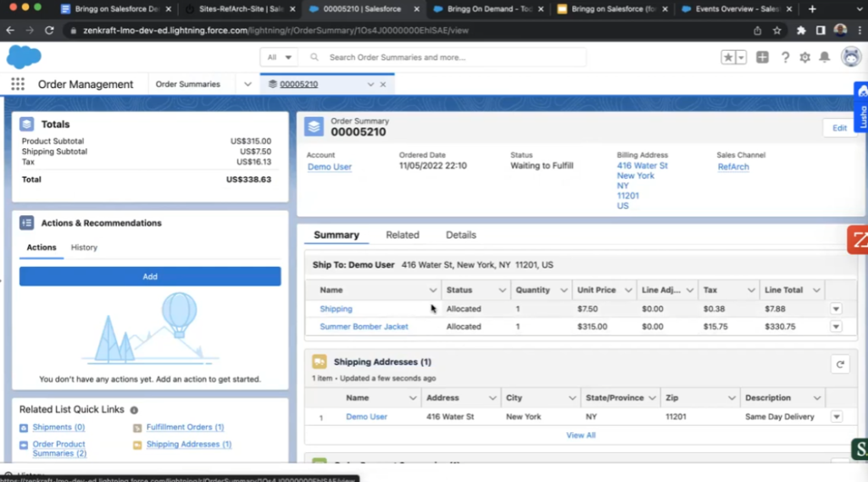The width and height of the screenshot is (868, 482).
Task: Open the Salesforce Help question mark
Action: tap(785, 57)
